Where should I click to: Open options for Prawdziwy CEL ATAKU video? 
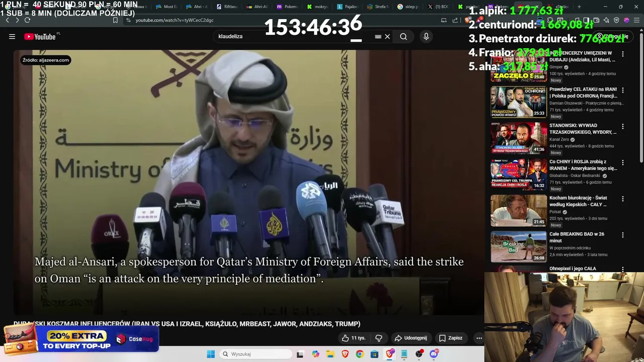coord(623,90)
